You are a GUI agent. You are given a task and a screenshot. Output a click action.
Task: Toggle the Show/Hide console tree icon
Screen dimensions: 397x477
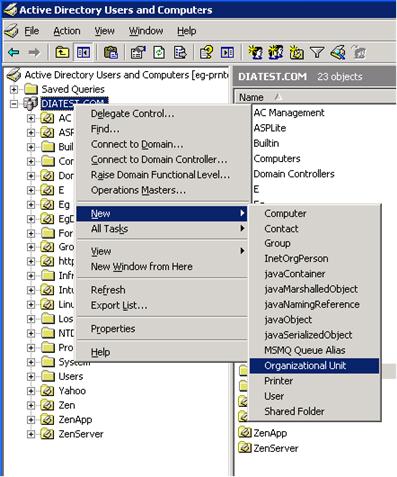[83, 53]
